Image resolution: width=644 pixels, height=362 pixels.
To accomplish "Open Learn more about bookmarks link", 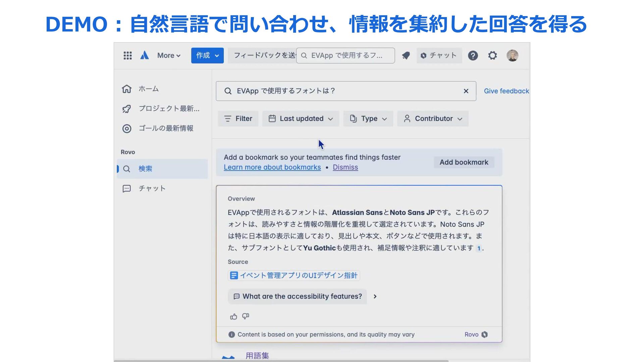I will point(272,167).
